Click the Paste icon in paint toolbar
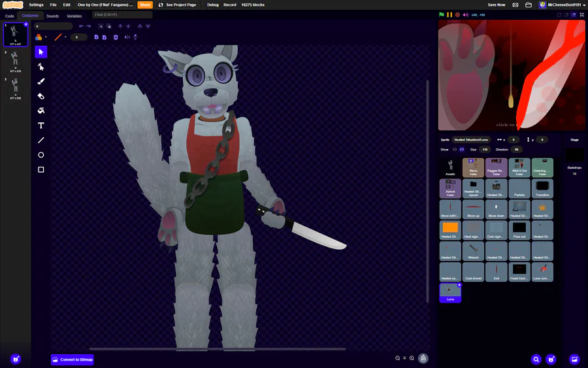Image resolution: width=588 pixels, height=368 pixels. pos(105,37)
